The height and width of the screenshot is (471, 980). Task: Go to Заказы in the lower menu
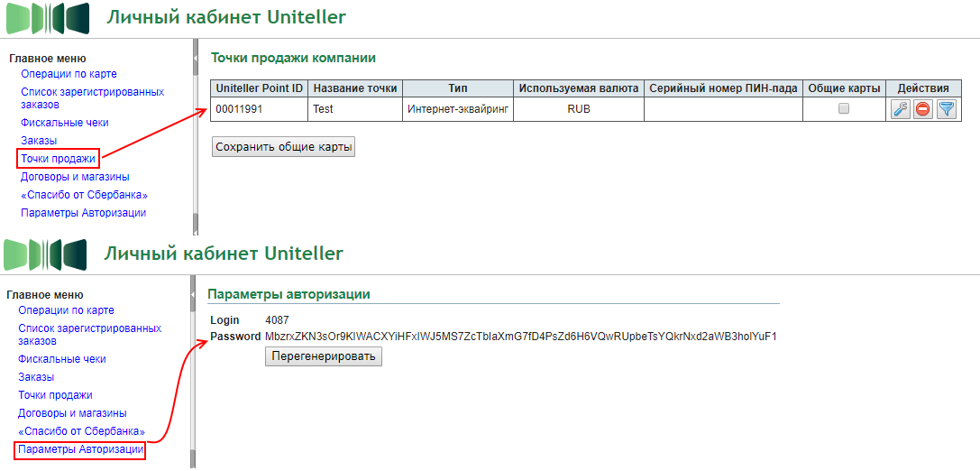(x=37, y=377)
